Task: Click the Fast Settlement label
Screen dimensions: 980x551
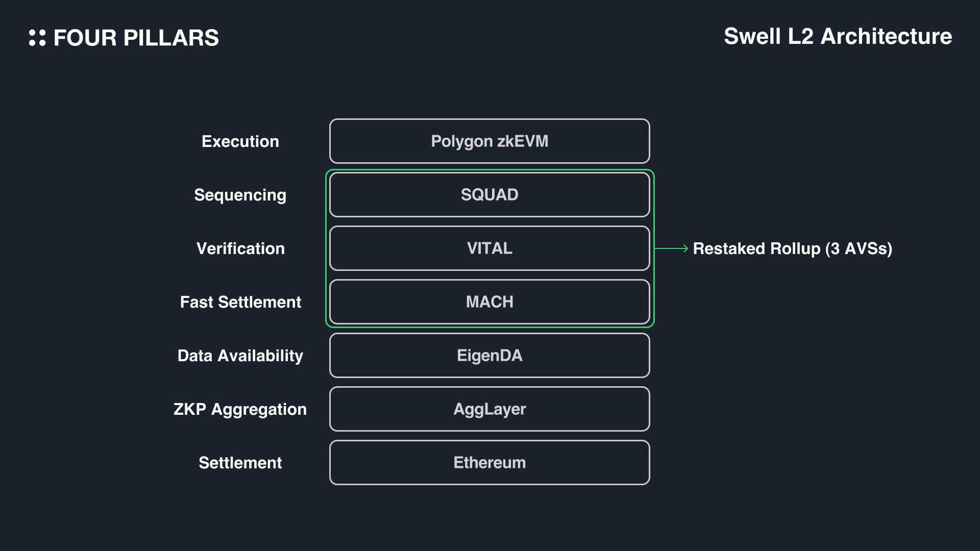Action: coord(240,302)
